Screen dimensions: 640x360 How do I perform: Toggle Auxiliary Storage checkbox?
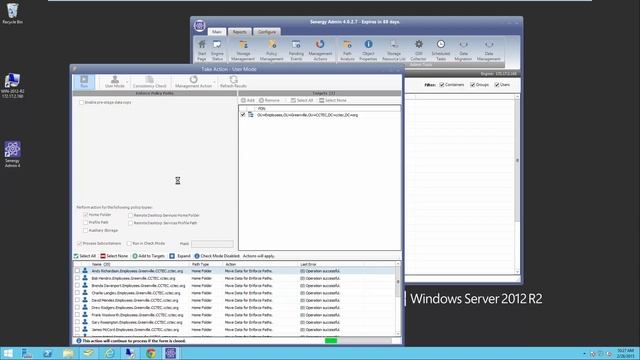(x=86, y=231)
